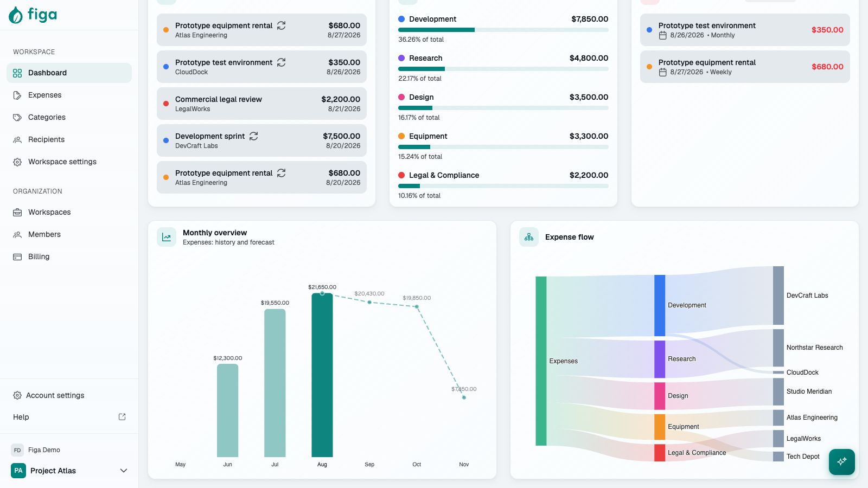The image size is (868, 488).
Task: Click the pink dot beside Design category
Action: 401,97
